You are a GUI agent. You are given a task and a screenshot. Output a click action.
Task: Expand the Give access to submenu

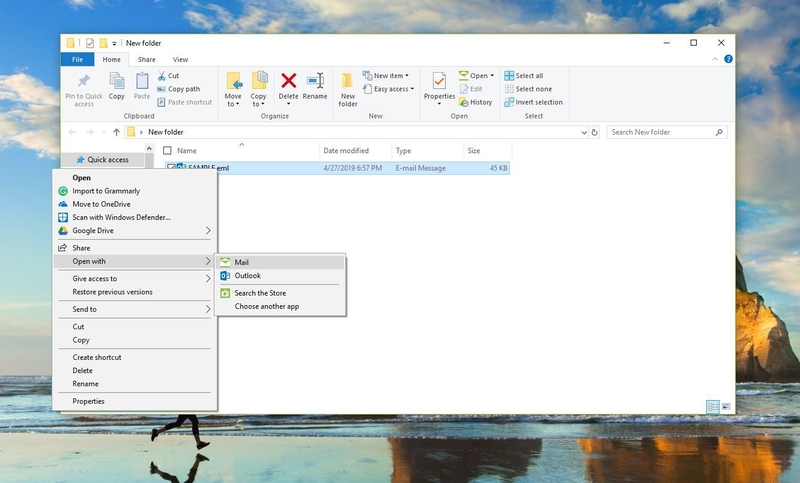134,278
